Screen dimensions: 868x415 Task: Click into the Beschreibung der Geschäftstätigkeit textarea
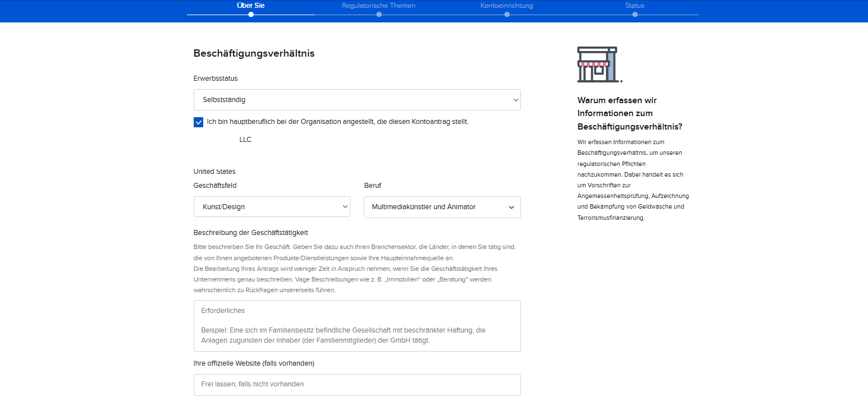[357, 326]
